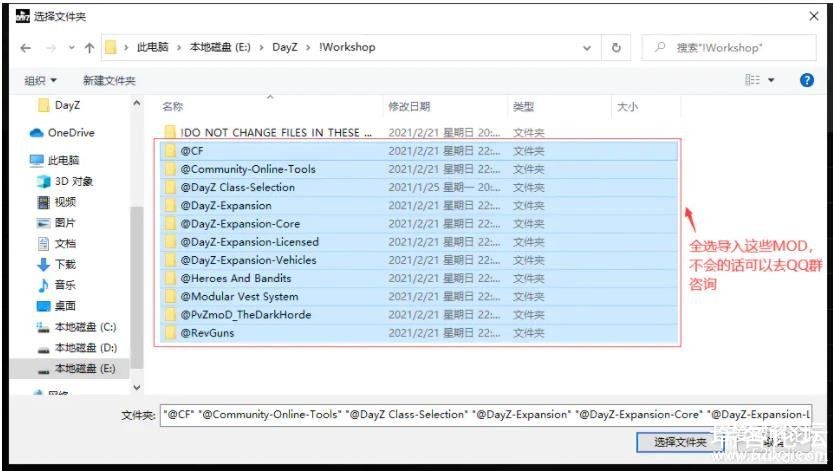
Task: Select the @CF folder
Action: (419, 151)
